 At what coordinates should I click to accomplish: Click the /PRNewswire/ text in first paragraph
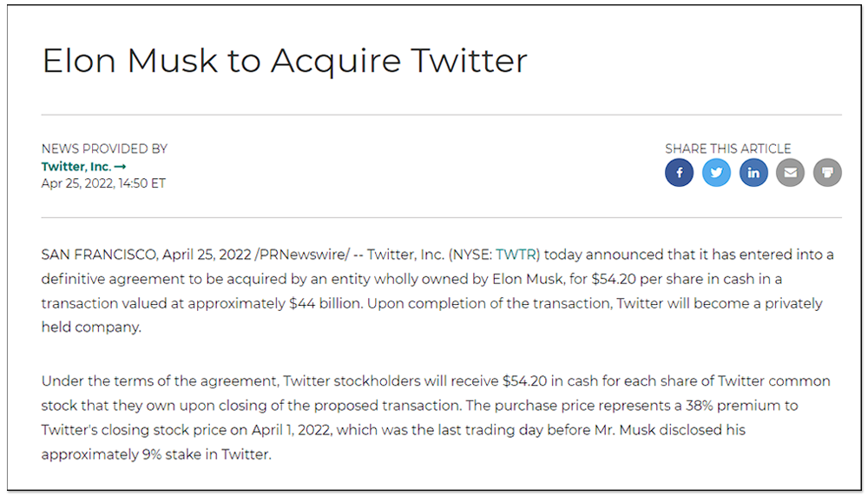point(302,255)
